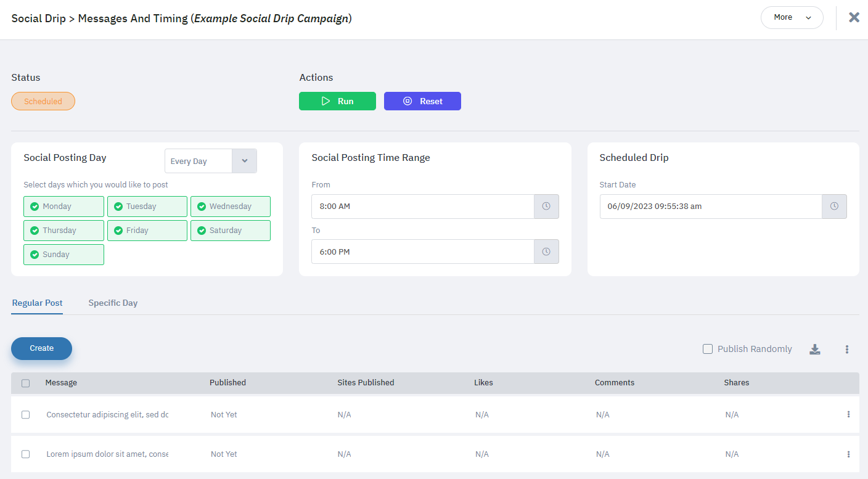Tick the select-all checkbox in table header

click(25, 383)
